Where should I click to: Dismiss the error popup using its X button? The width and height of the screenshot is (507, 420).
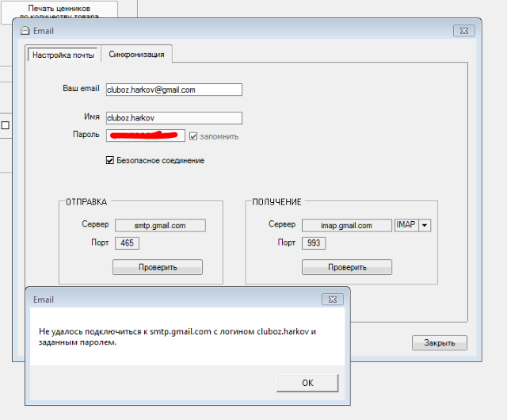(332, 300)
